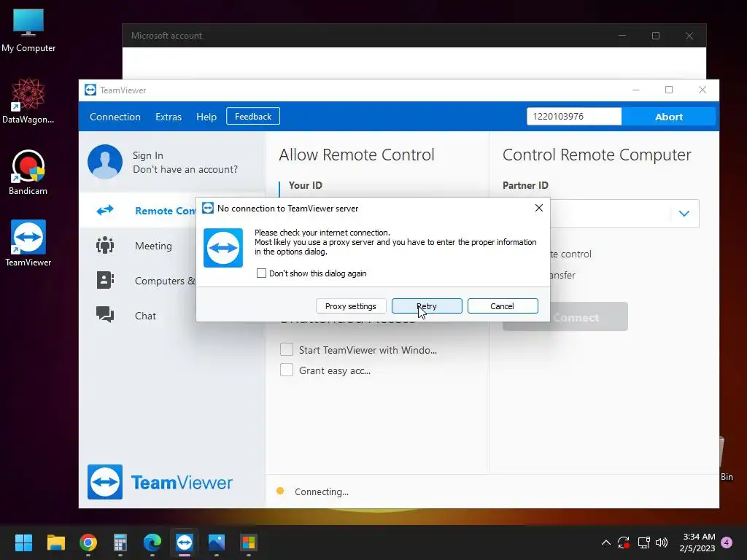The height and width of the screenshot is (560, 747).
Task: Open the Windows Start menu
Action: pos(23,542)
